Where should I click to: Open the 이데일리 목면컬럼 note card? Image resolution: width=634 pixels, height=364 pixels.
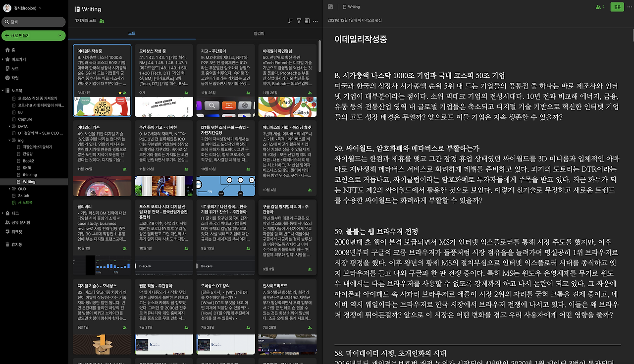(x=287, y=80)
